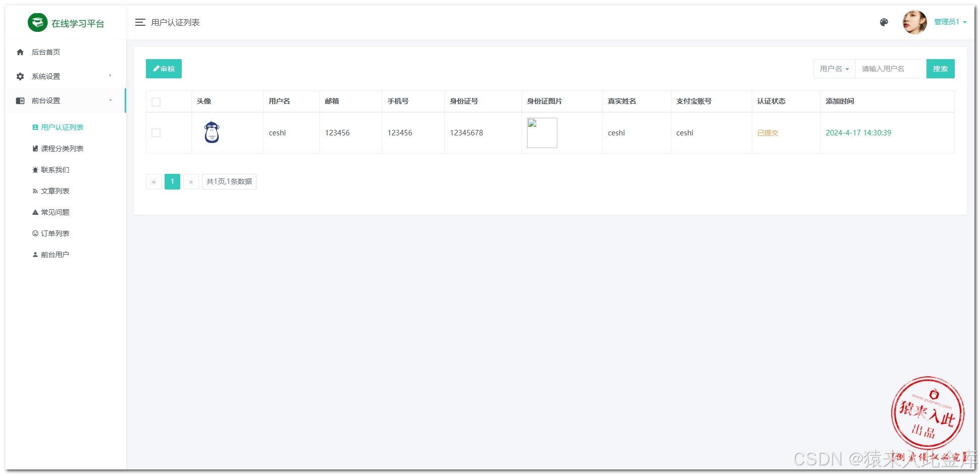Click the monkey avatar in the ceshi row
The height and width of the screenshot is (475, 980).
[212, 132]
